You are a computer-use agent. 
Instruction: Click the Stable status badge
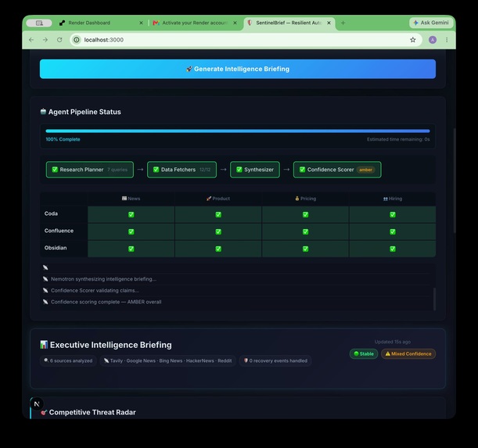point(364,354)
